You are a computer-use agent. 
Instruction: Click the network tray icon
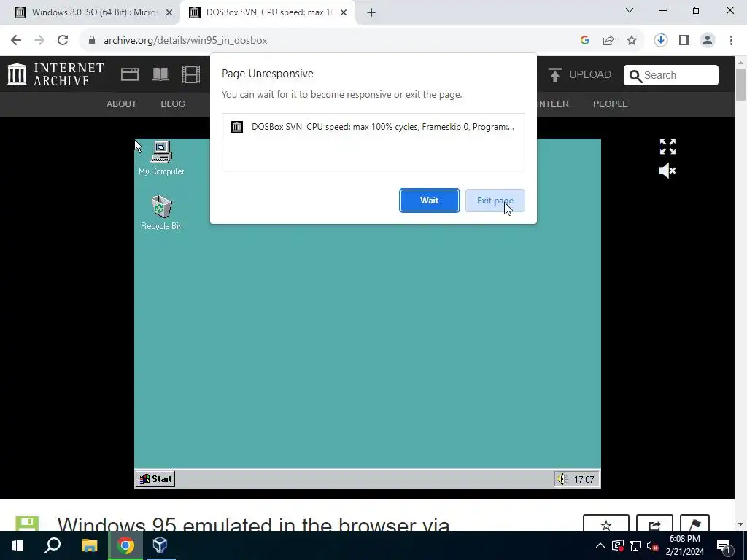point(635,545)
